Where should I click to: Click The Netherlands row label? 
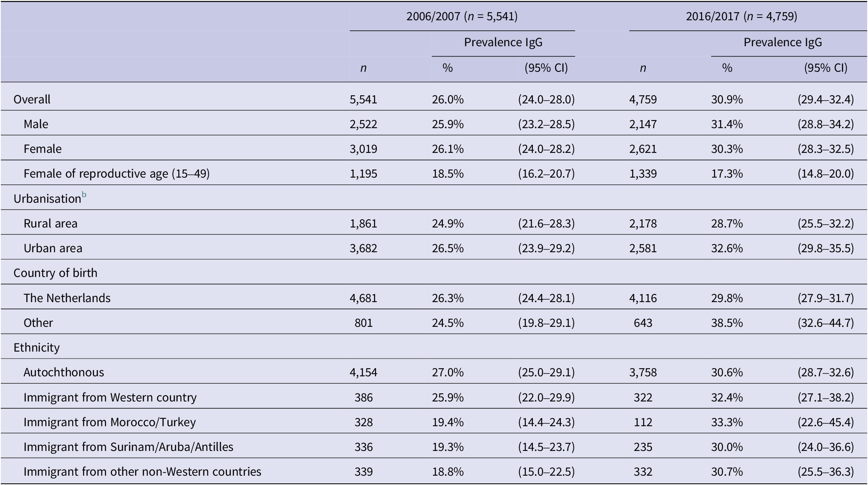(x=67, y=298)
